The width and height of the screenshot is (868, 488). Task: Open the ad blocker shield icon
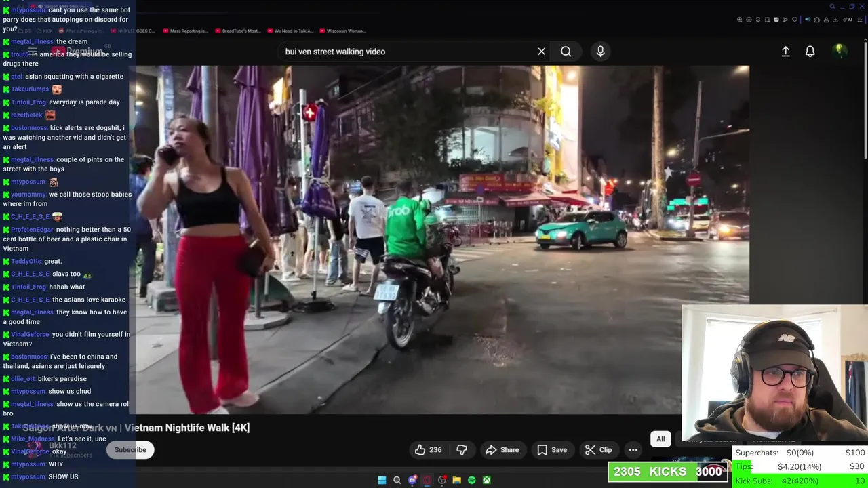[776, 20]
